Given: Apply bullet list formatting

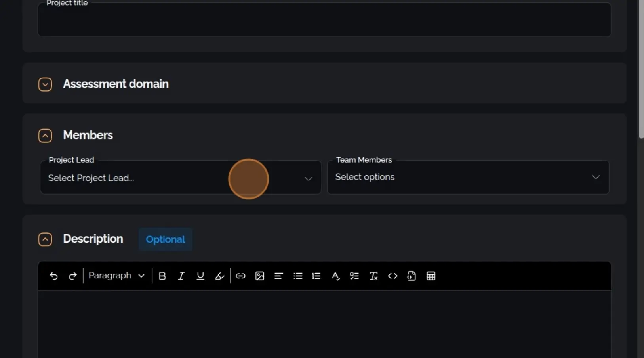Looking at the screenshot, I should pyautogui.click(x=298, y=276).
